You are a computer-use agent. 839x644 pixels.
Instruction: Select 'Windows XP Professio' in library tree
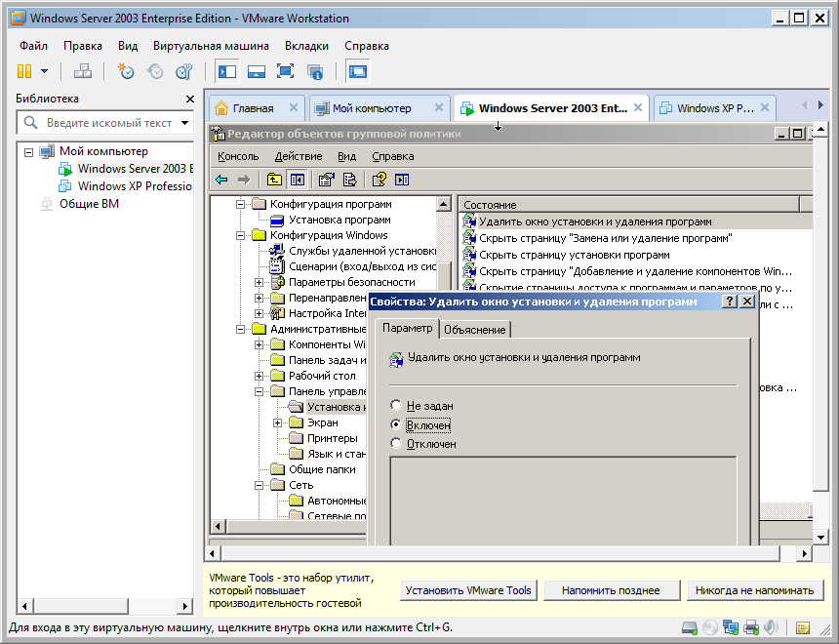(x=135, y=186)
